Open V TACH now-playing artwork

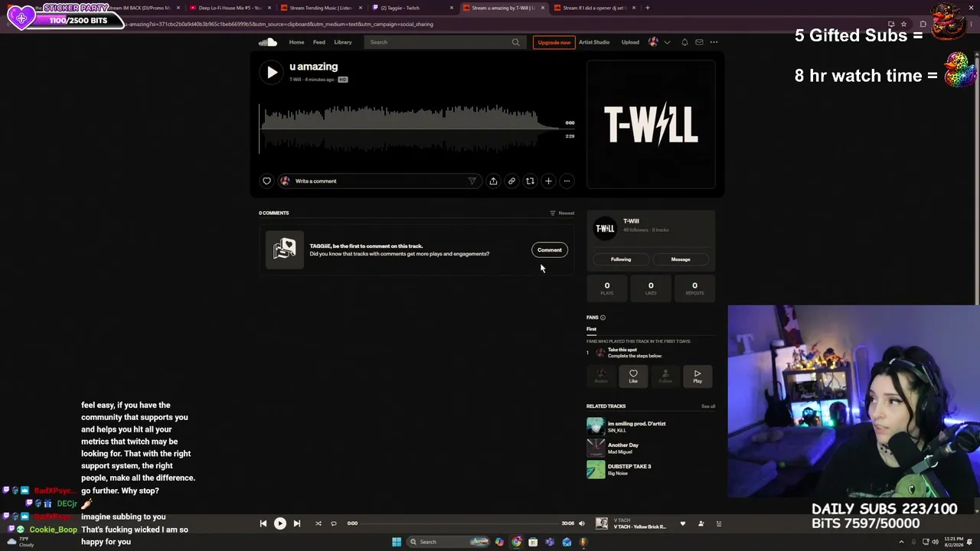(602, 523)
